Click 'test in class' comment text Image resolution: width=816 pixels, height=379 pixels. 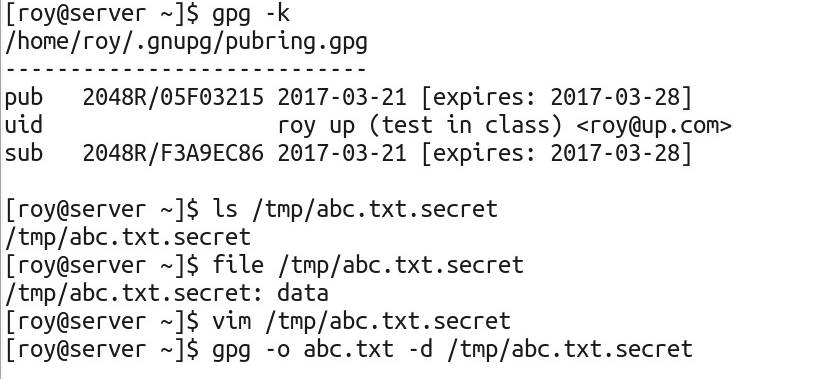tap(465, 125)
